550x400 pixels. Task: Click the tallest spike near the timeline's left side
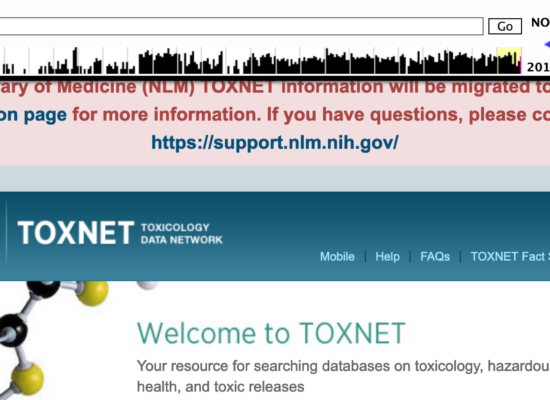[75, 60]
